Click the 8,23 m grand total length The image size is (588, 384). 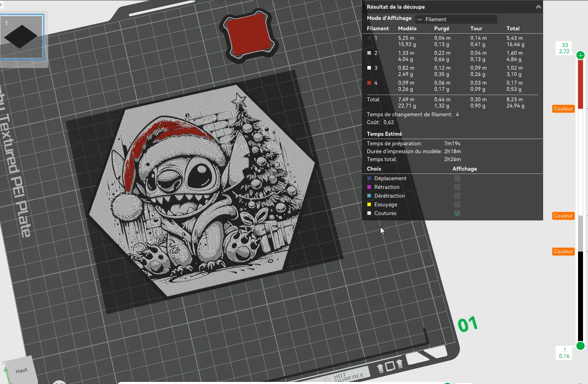pyautogui.click(x=514, y=99)
